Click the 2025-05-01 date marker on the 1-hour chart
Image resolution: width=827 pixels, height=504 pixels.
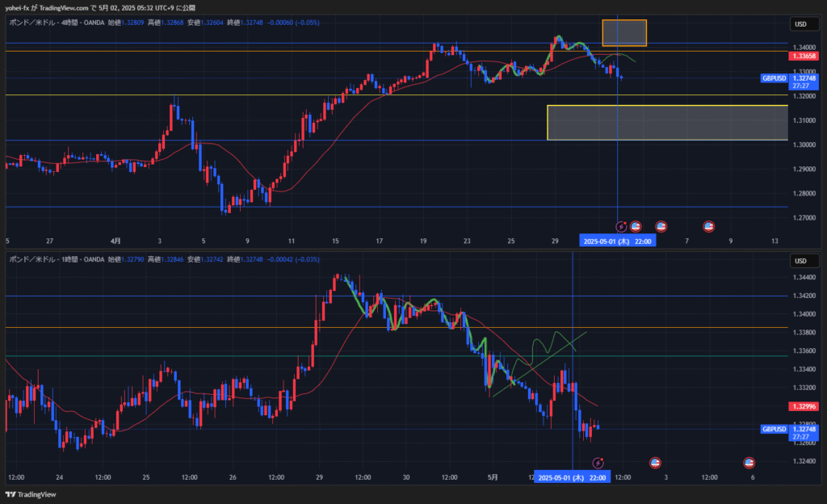(x=573, y=477)
